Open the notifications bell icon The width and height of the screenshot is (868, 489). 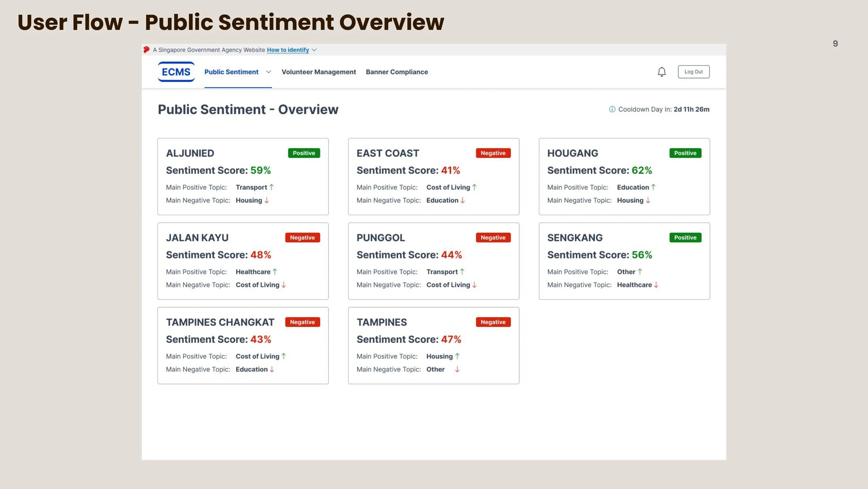coord(662,72)
